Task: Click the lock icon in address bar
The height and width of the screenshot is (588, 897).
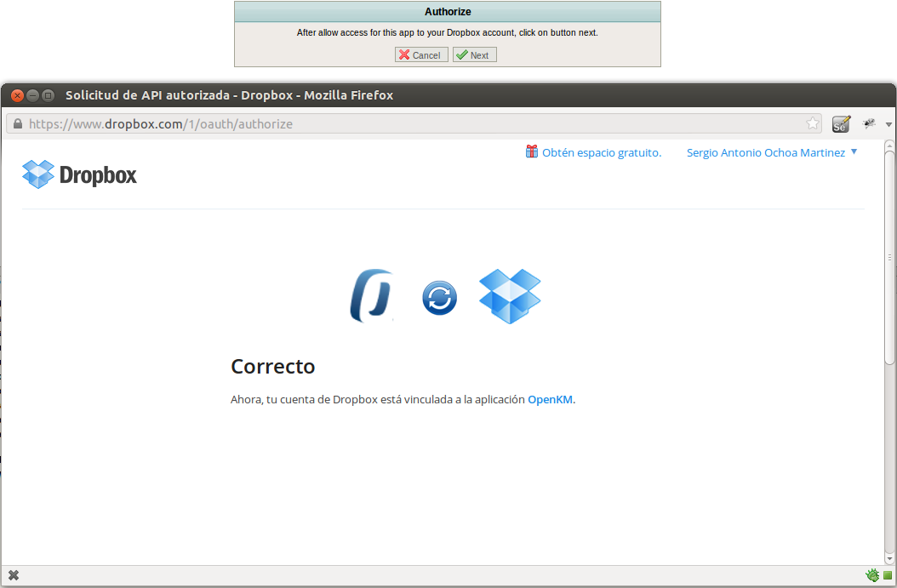Action: click(18, 123)
